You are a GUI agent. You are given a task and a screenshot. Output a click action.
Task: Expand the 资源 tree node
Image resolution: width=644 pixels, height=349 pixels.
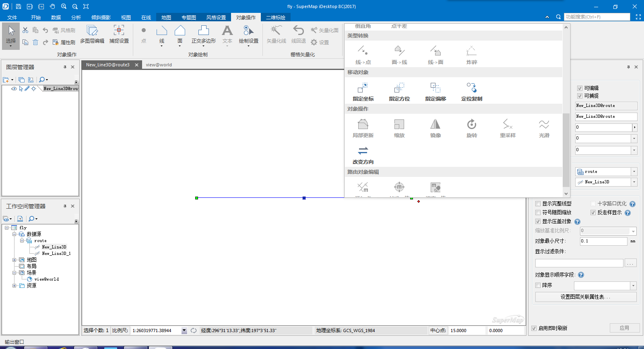[14, 285]
